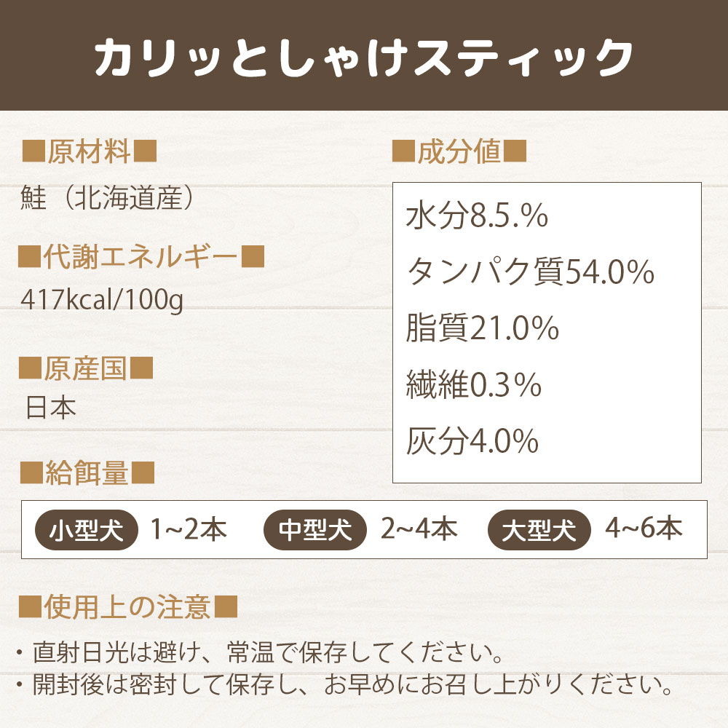Screen dimensions: 728x728
Task: Click the 4~6本 feeding amount text
Action: pyautogui.click(x=644, y=529)
